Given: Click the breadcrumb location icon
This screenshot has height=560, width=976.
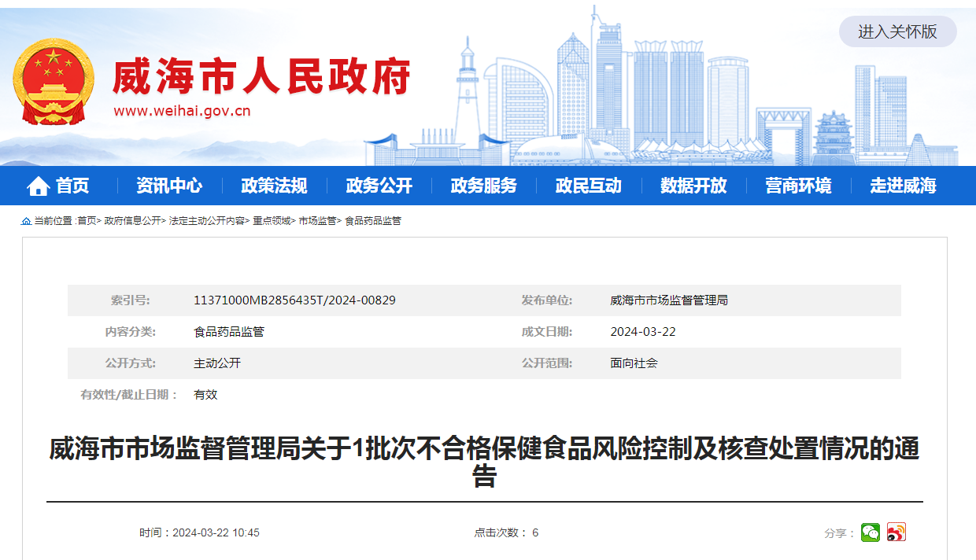Looking at the screenshot, I should click(x=26, y=221).
